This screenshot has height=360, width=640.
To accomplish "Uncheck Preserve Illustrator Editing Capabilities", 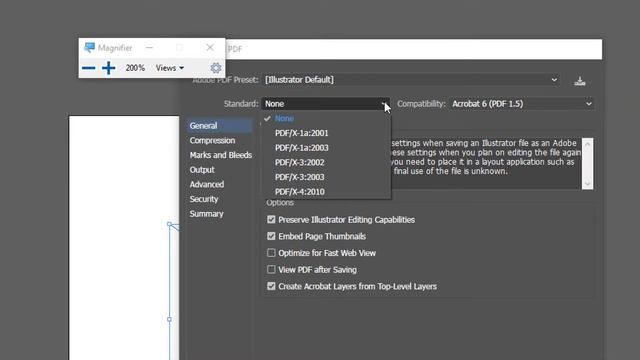I will point(271,220).
